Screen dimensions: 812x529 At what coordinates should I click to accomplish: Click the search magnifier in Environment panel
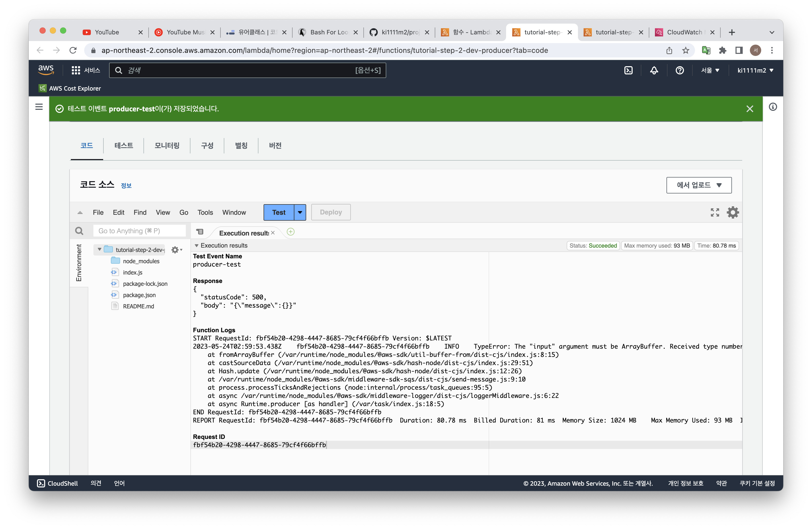79,231
